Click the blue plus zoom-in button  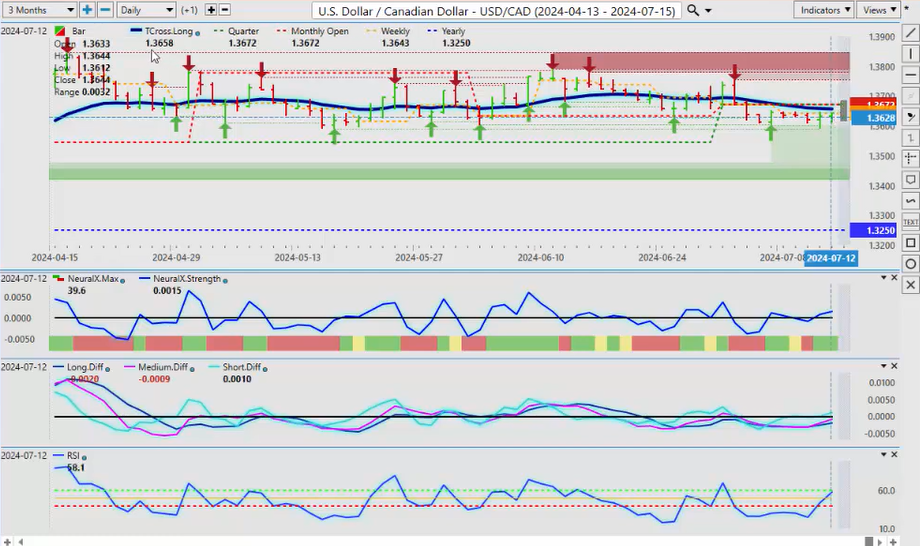pos(87,10)
